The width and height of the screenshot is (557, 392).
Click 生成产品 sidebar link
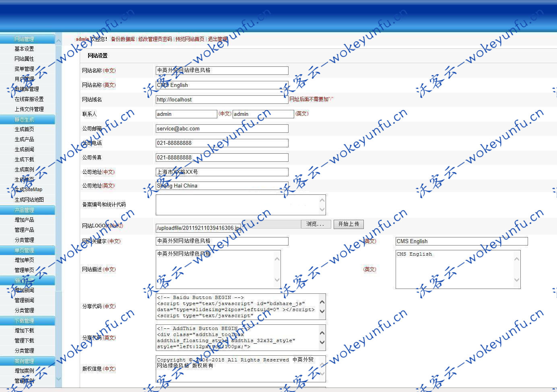coord(24,139)
